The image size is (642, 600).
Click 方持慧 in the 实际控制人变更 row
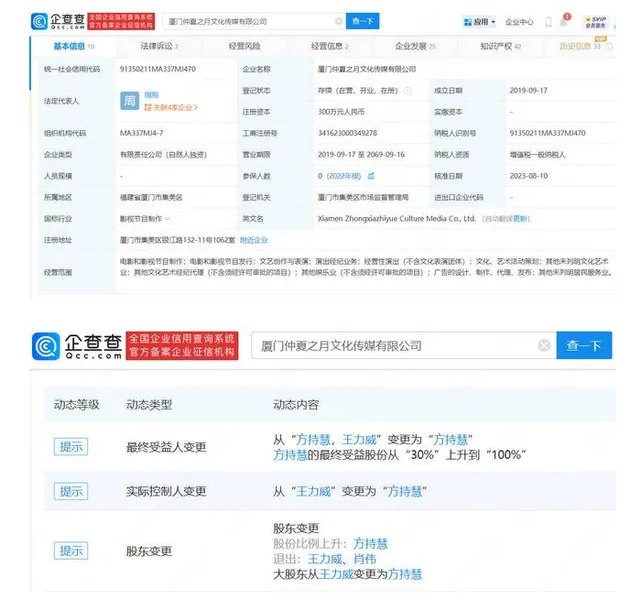(405, 491)
